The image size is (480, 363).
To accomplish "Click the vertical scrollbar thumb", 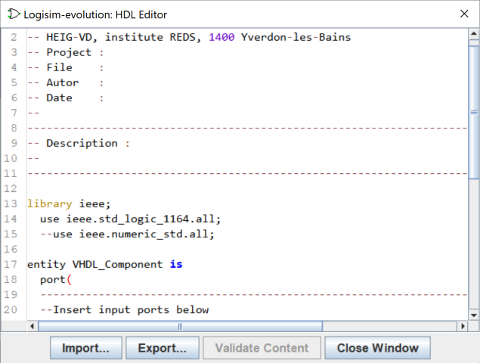I will pyautogui.click(x=474, y=112).
